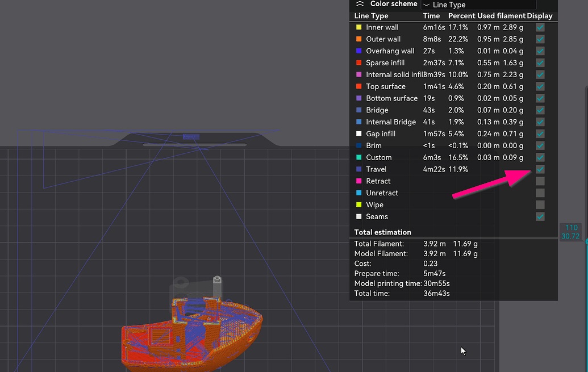Enable Unretract display checkbox
Viewport: 588px width, 372px height.
click(540, 193)
